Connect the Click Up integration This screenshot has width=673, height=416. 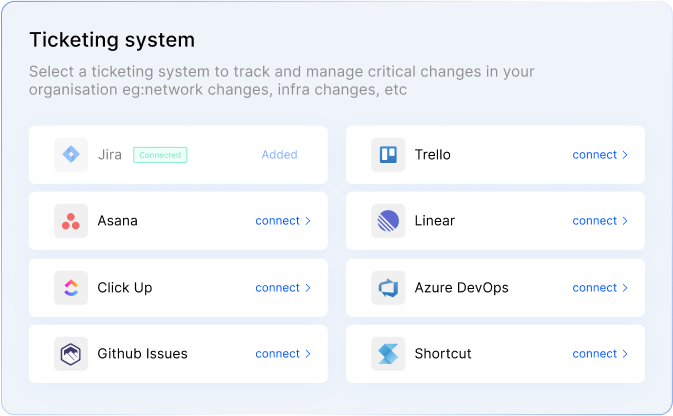(x=283, y=288)
